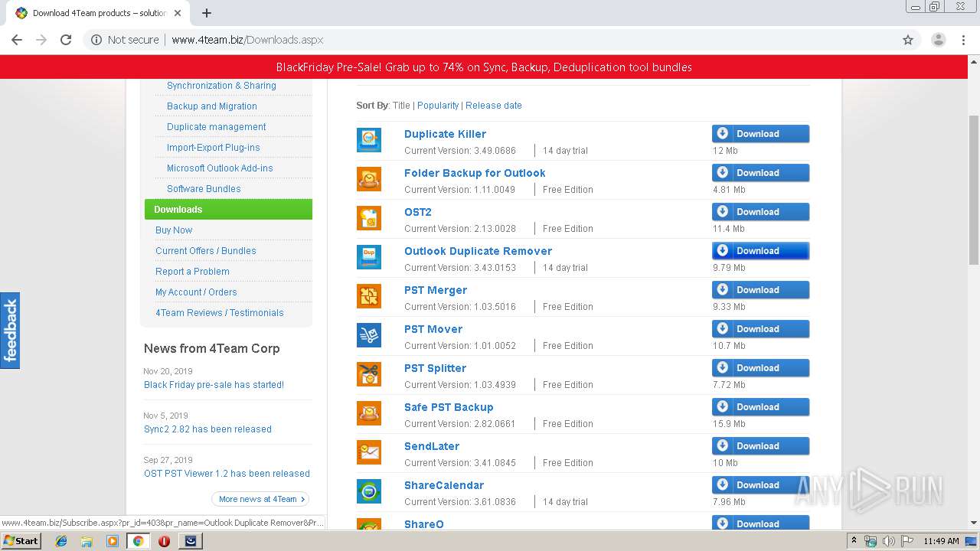
Task: Reload the page with the refresh icon
Action: click(66, 40)
